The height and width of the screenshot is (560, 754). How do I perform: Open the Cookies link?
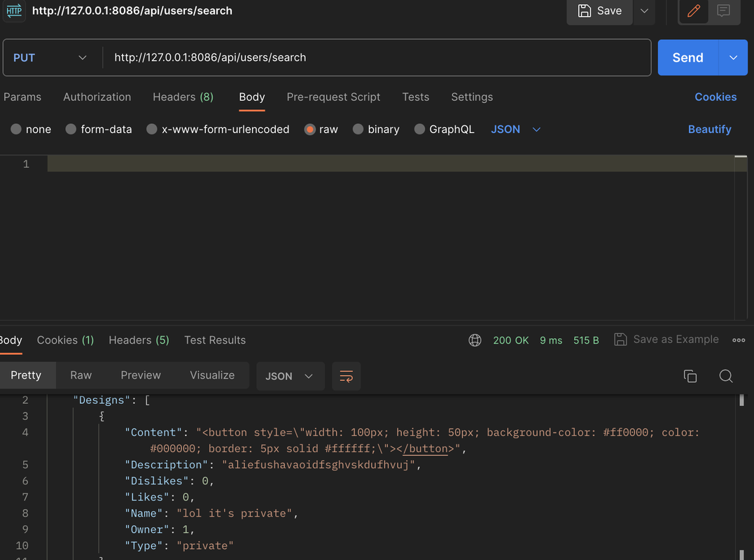(x=715, y=97)
